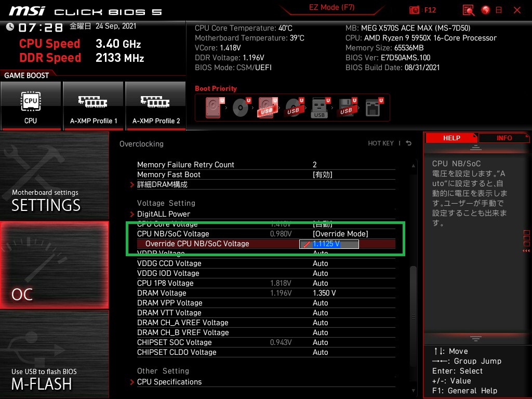Screen dimensions: 532x399
Task: Select the DRAM VPP Voltage row
Action: click(x=266, y=303)
